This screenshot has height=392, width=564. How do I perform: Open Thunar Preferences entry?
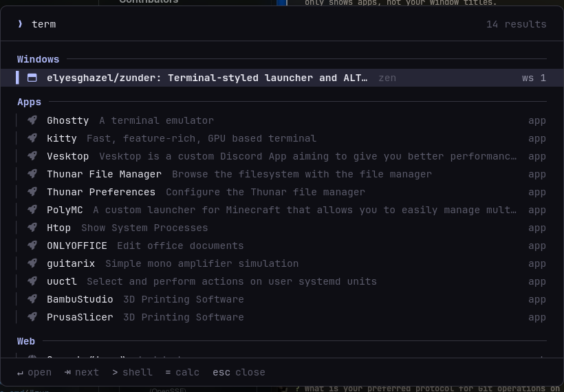(x=282, y=192)
